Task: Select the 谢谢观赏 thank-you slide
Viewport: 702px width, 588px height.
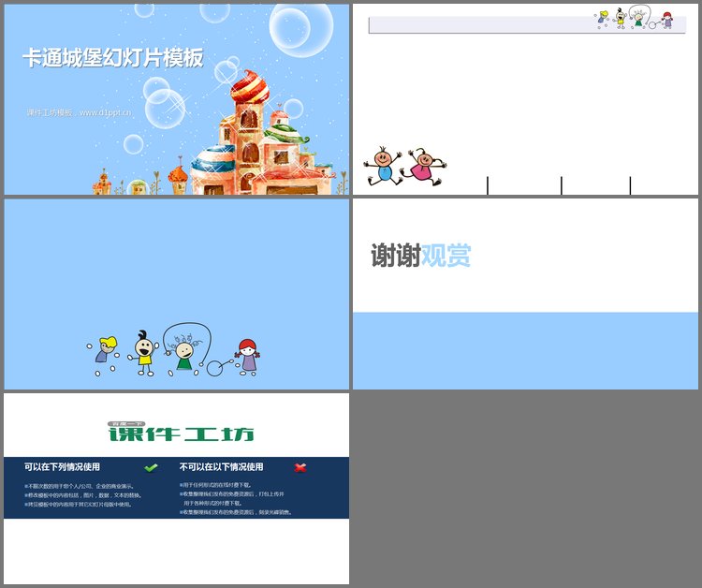Action: click(x=525, y=294)
